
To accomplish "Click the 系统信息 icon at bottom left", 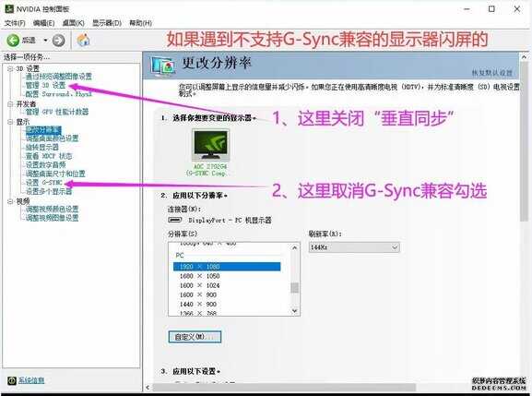I will (x=12, y=380).
